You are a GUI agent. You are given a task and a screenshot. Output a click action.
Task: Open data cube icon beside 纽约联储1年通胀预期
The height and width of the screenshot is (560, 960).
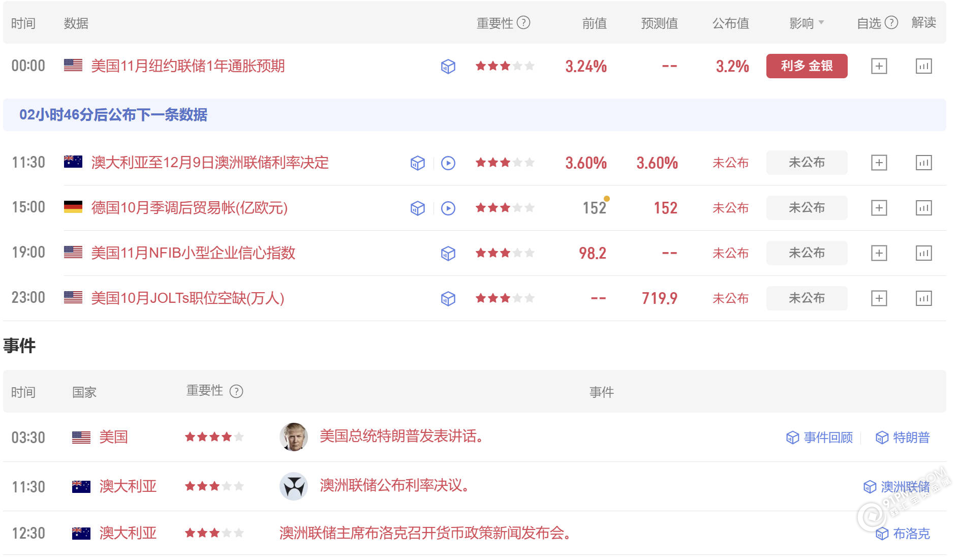click(448, 66)
